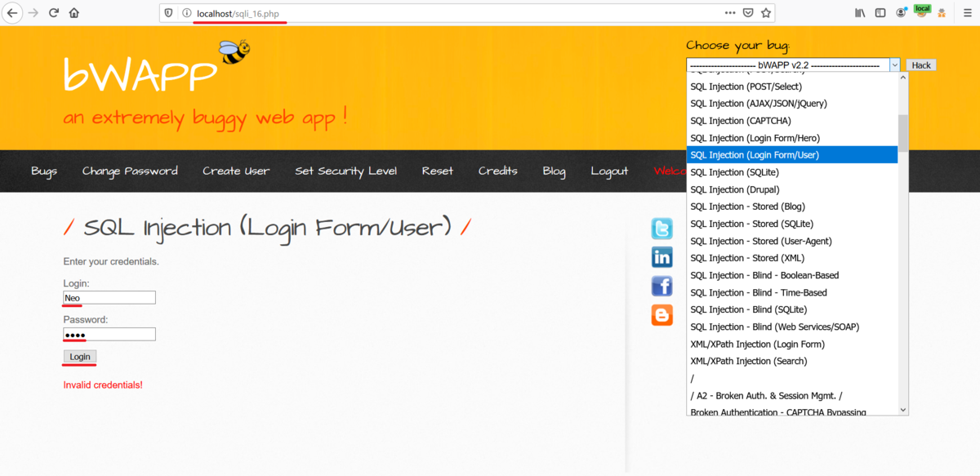The image size is (980, 476).
Task: Reload the page with the refresh icon
Action: (54, 13)
